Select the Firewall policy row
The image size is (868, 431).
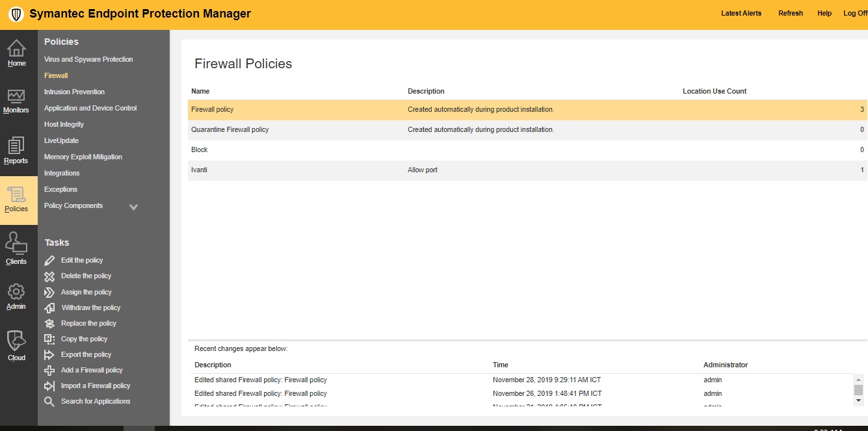(527, 110)
